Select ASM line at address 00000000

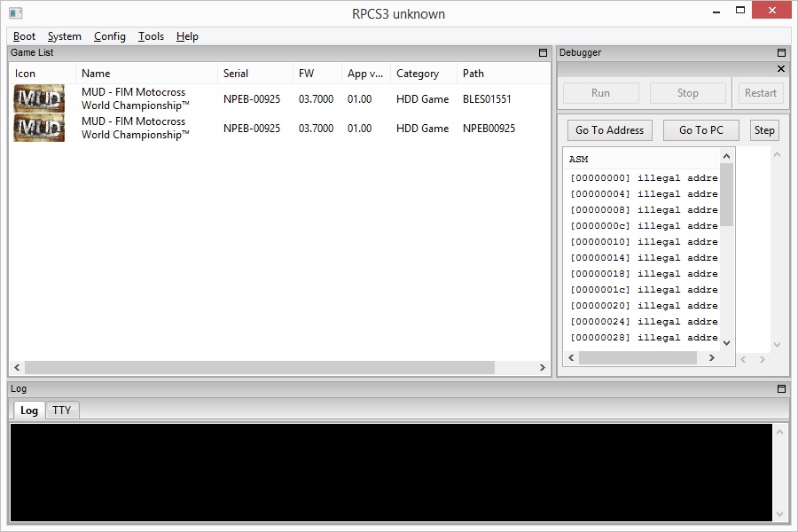(644, 177)
